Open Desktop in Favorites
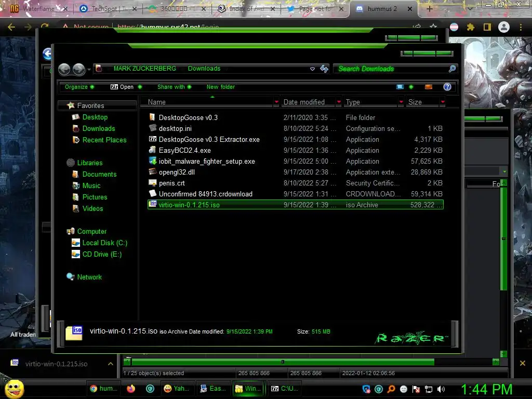The image size is (532, 399). click(x=95, y=117)
